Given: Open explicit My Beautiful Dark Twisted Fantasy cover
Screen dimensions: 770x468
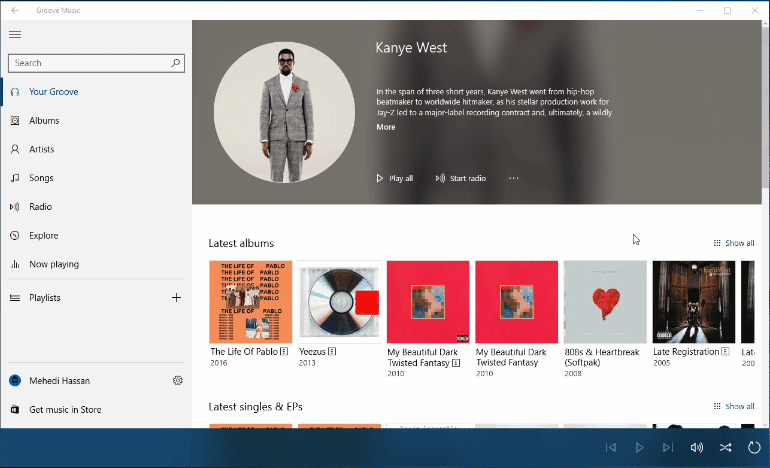Looking at the screenshot, I should point(428,302).
